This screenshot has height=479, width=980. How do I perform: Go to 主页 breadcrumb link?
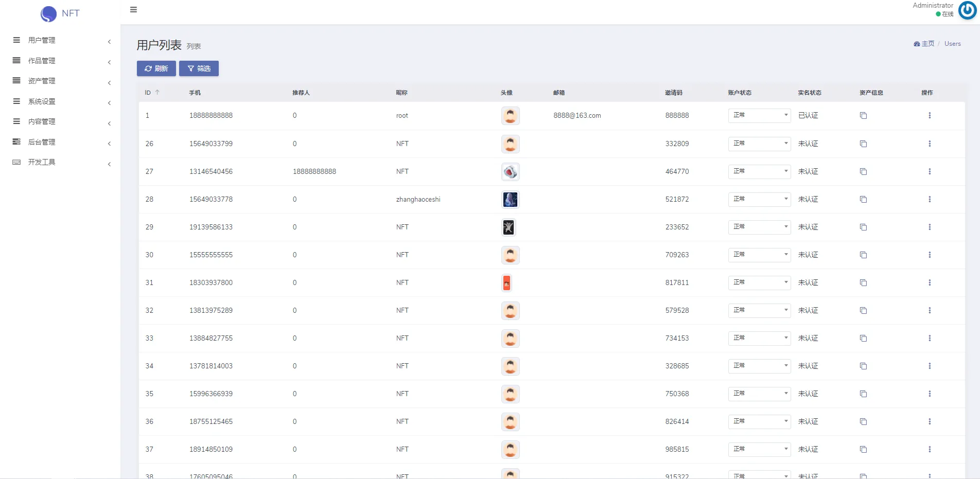[927, 44]
